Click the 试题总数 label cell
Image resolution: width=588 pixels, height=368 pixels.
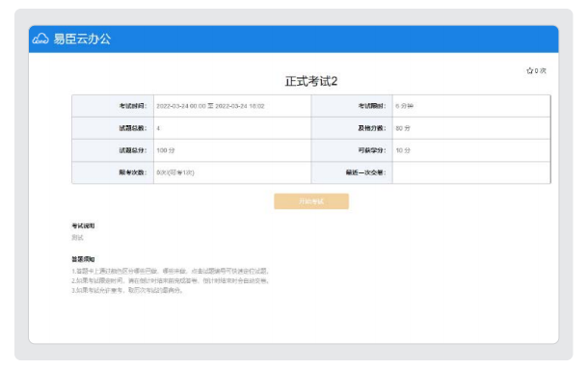coord(113,128)
